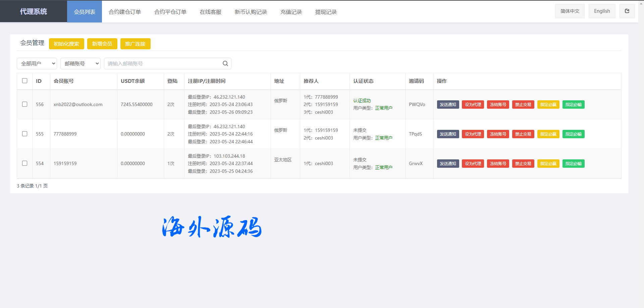
Task: Toggle the select-all header checkbox
Action: pos(24,81)
